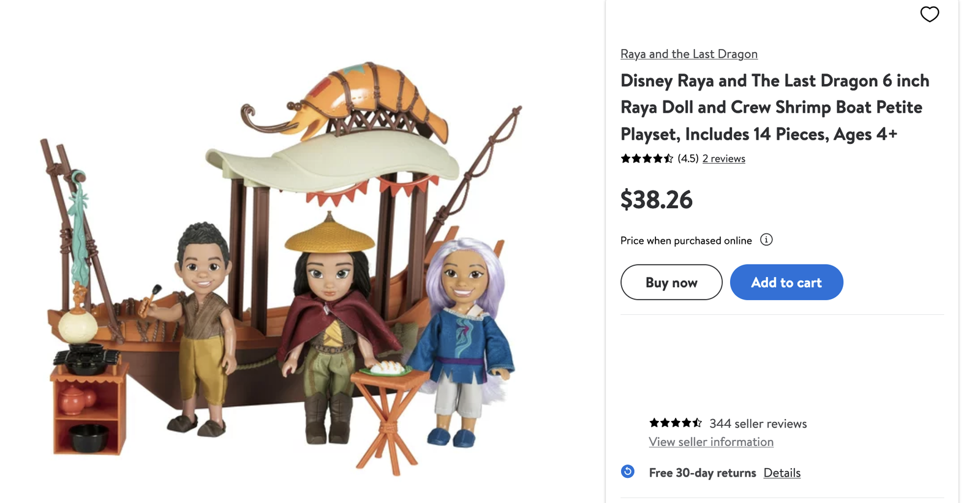Click the blue returns circular arrow icon
Viewport: 980px width, 503px height.
[x=628, y=472]
